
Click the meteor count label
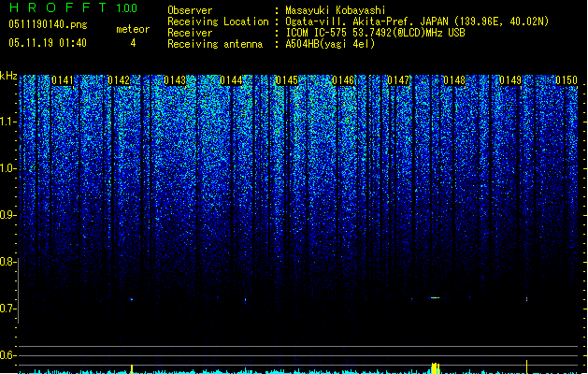(133, 29)
